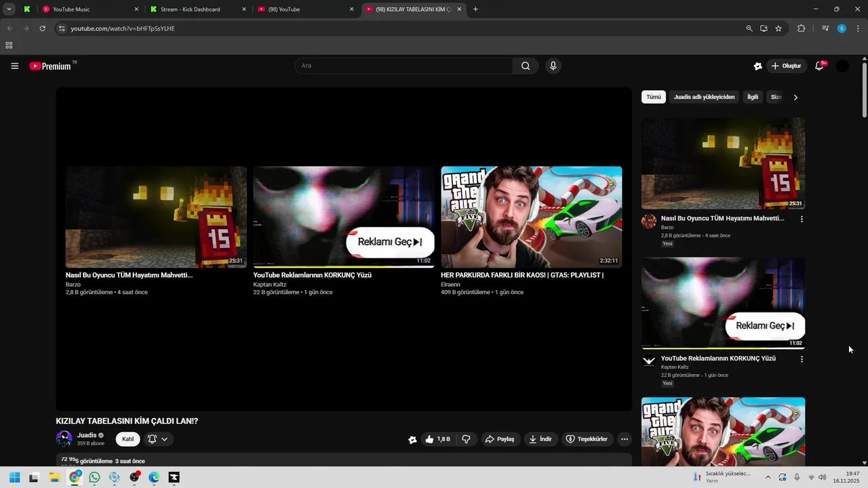This screenshot has width=868, height=488.
Task: Expand notification options chevron next to bell
Action: point(164,439)
